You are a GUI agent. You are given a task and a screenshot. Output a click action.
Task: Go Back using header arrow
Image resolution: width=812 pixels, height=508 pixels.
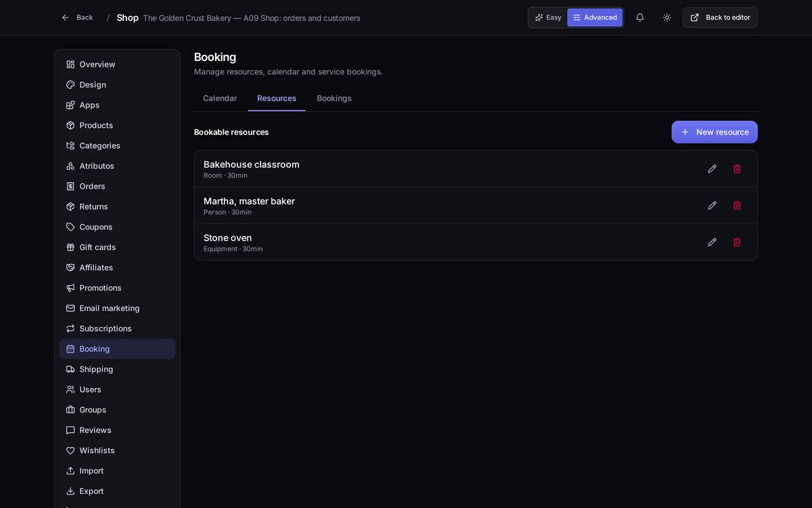77,18
